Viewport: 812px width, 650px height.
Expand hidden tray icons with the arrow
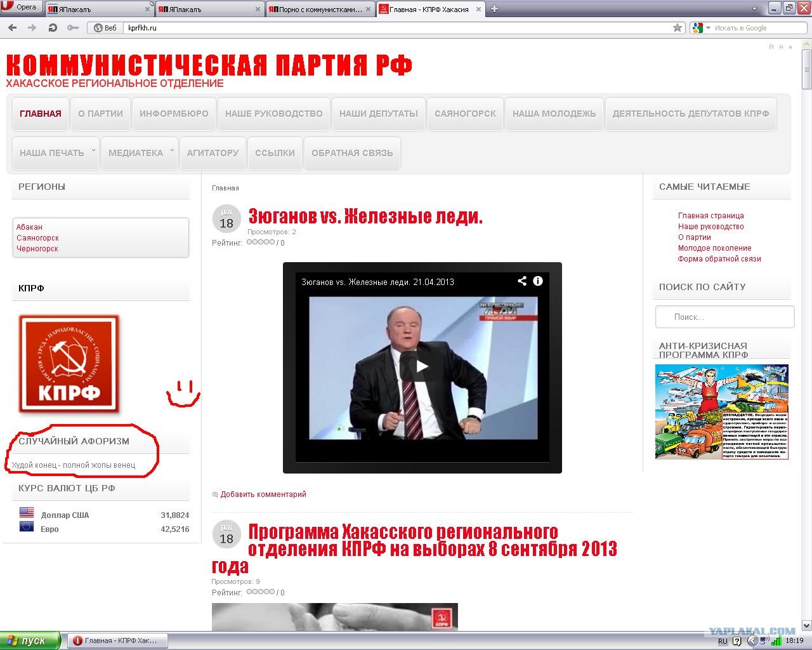click(753, 641)
